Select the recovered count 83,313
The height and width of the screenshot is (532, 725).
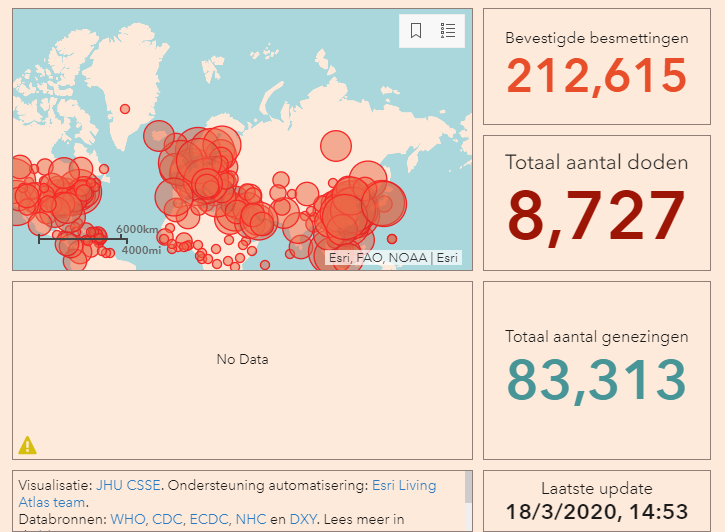point(597,379)
